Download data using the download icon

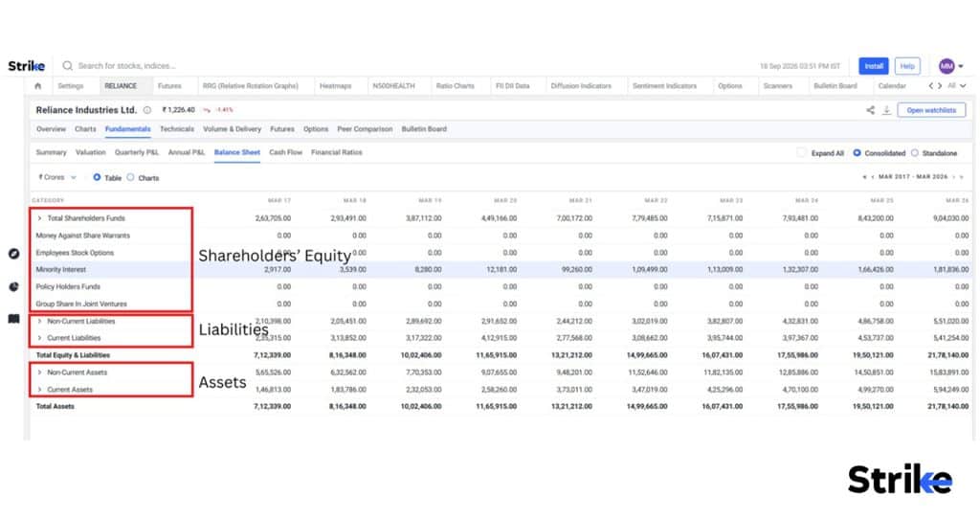tap(886, 110)
